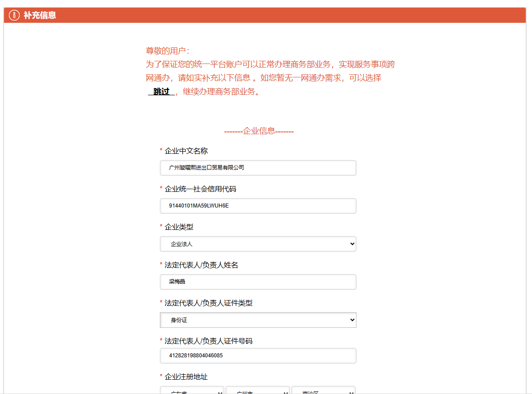Expand the 证件类型 dropdown showing 身份证
This screenshot has width=532, height=394.
[258, 320]
